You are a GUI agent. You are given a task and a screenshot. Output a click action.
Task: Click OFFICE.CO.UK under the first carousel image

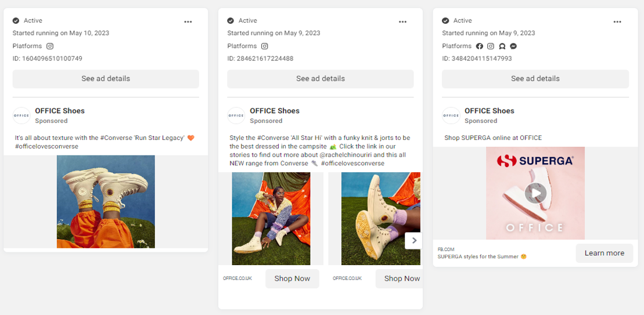(x=238, y=278)
